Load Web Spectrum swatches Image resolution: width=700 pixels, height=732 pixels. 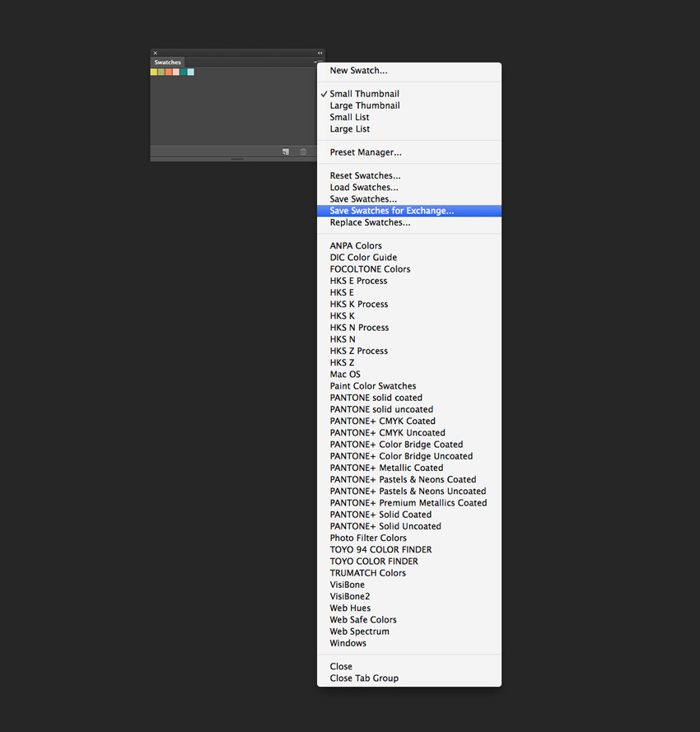click(x=409, y=631)
